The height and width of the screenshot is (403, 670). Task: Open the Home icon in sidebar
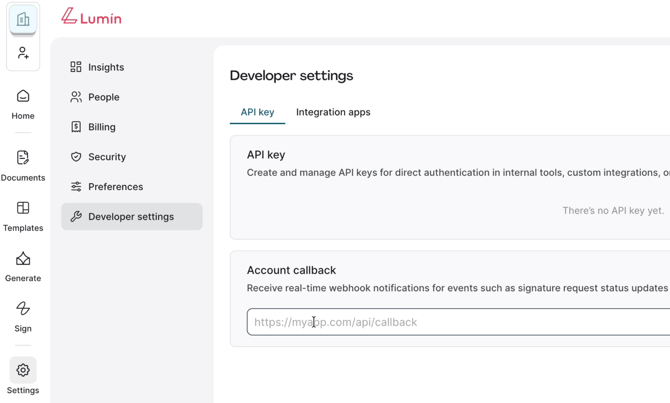point(23,96)
